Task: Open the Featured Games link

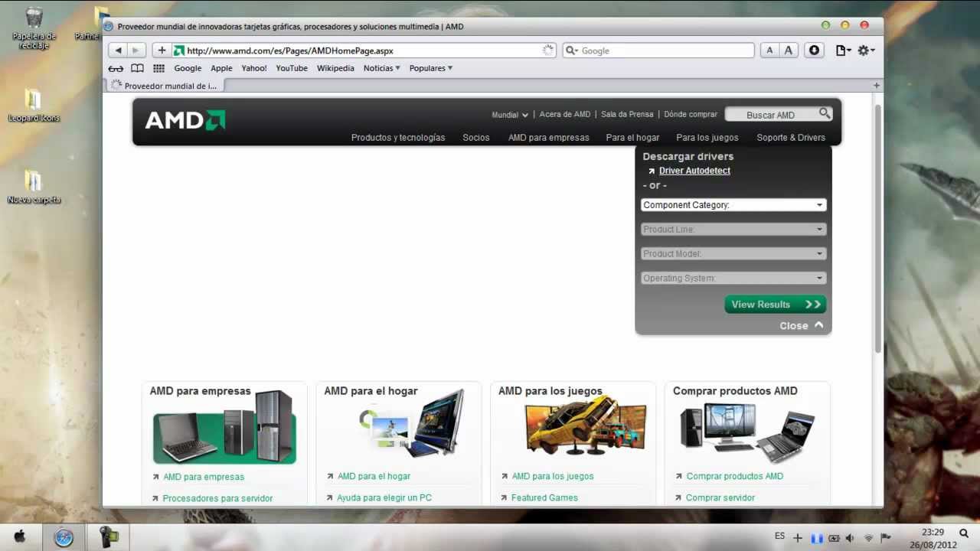Action: (544, 497)
